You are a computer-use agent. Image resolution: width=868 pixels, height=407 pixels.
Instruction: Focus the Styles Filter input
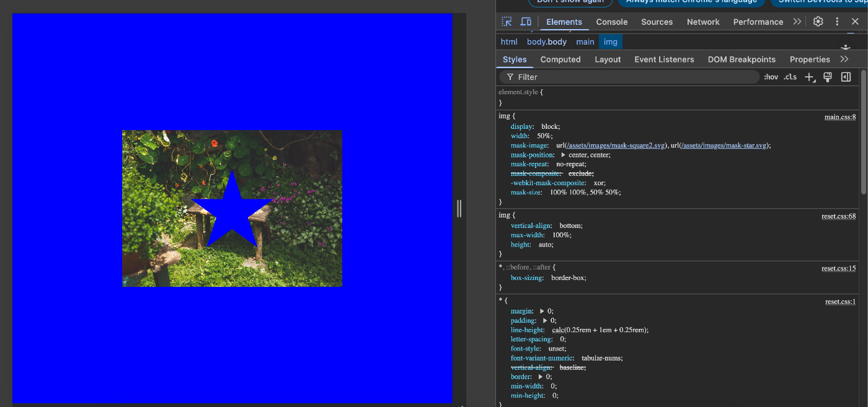click(x=629, y=77)
